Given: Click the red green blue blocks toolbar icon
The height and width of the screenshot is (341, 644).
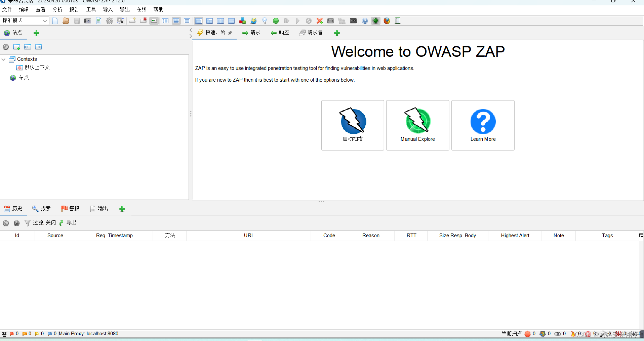Looking at the screenshot, I should 242,21.
